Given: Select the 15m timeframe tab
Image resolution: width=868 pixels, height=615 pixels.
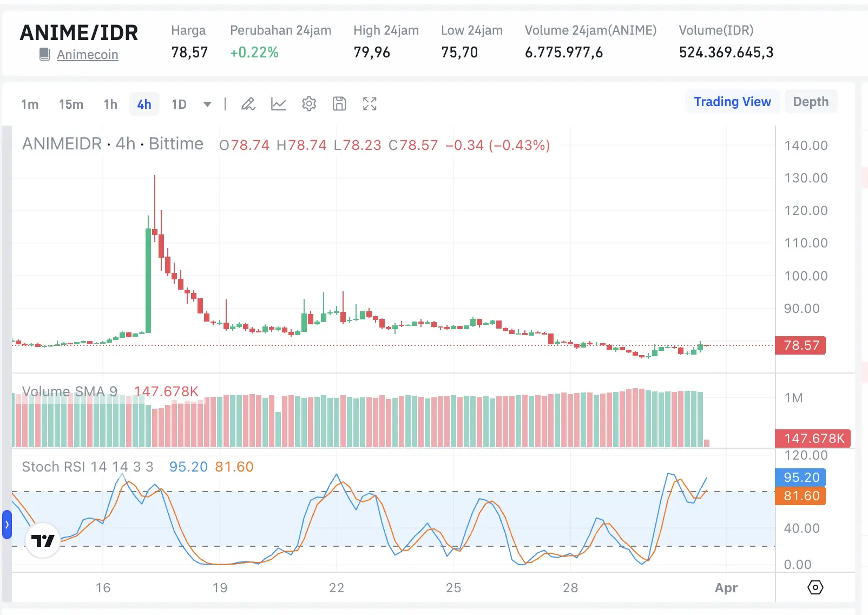Looking at the screenshot, I should pos(71,104).
